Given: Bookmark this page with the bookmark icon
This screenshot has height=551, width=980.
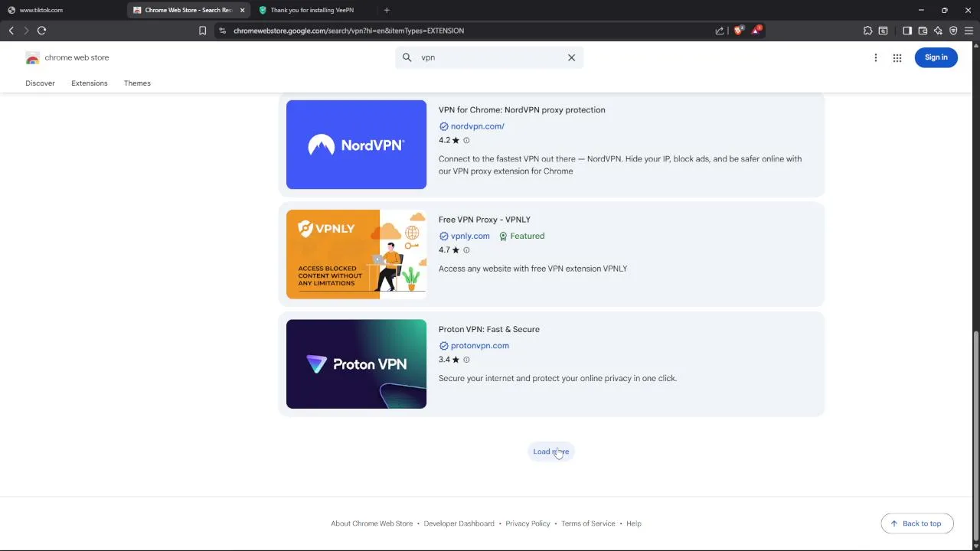Looking at the screenshot, I should click(x=202, y=31).
